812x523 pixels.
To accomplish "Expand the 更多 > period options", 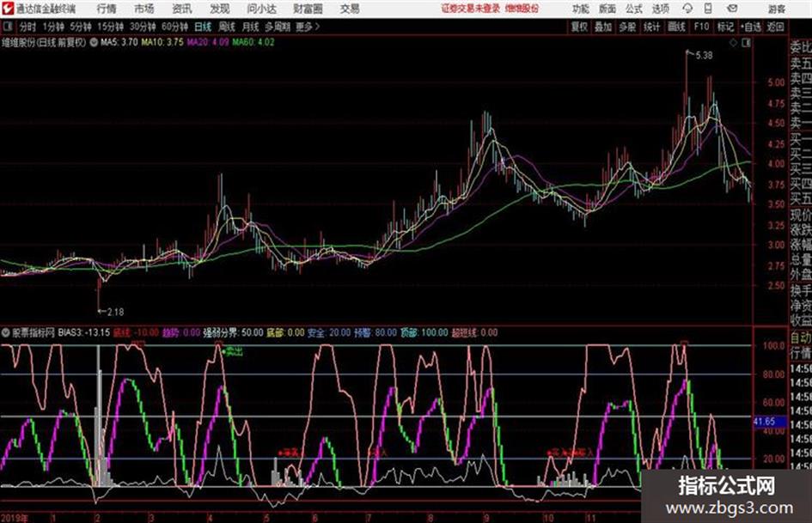I will (x=308, y=27).
